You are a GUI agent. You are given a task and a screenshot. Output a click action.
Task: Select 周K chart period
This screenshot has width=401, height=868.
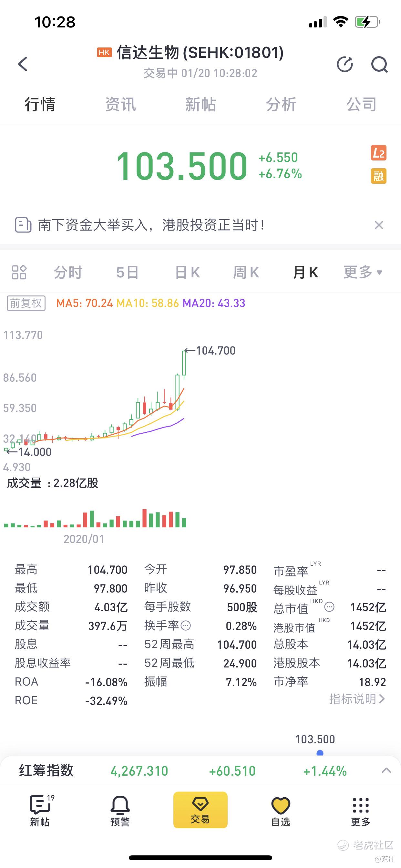(246, 272)
